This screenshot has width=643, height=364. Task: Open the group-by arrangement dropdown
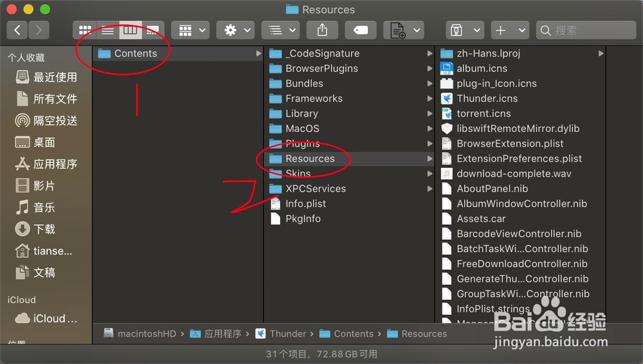(191, 30)
